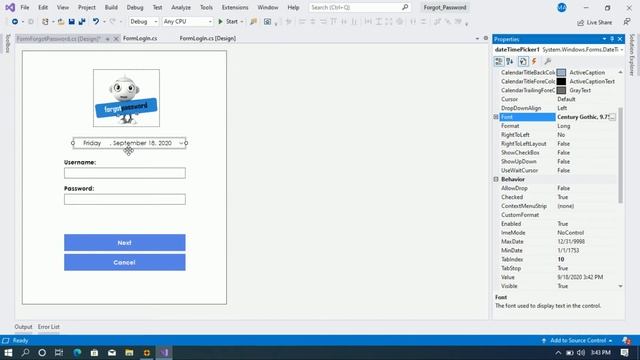This screenshot has width=640, height=360.
Task: Click the Cancel button on the form
Action: click(124, 262)
